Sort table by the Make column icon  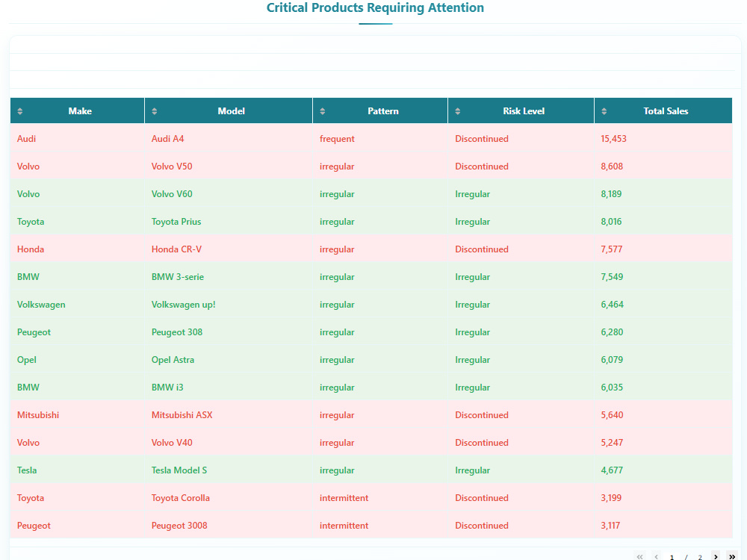(20, 111)
